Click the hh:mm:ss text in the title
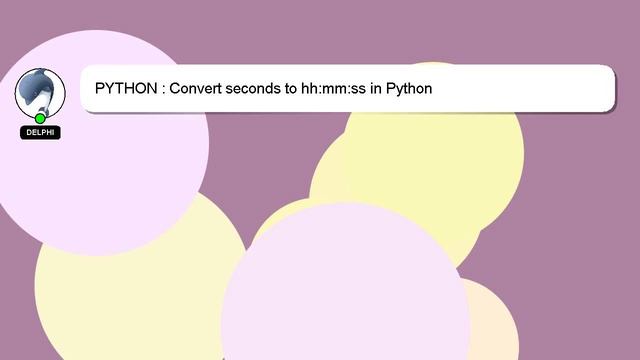Image resolution: width=640 pixels, height=360 pixels. [x=333, y=88]
